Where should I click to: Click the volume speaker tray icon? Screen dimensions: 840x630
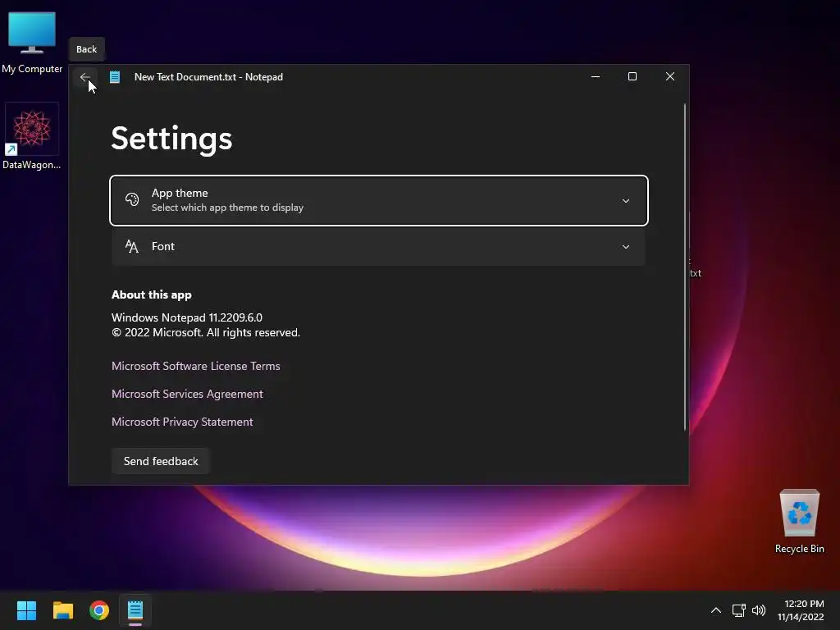pyautogui.click(x=759, y=610)
